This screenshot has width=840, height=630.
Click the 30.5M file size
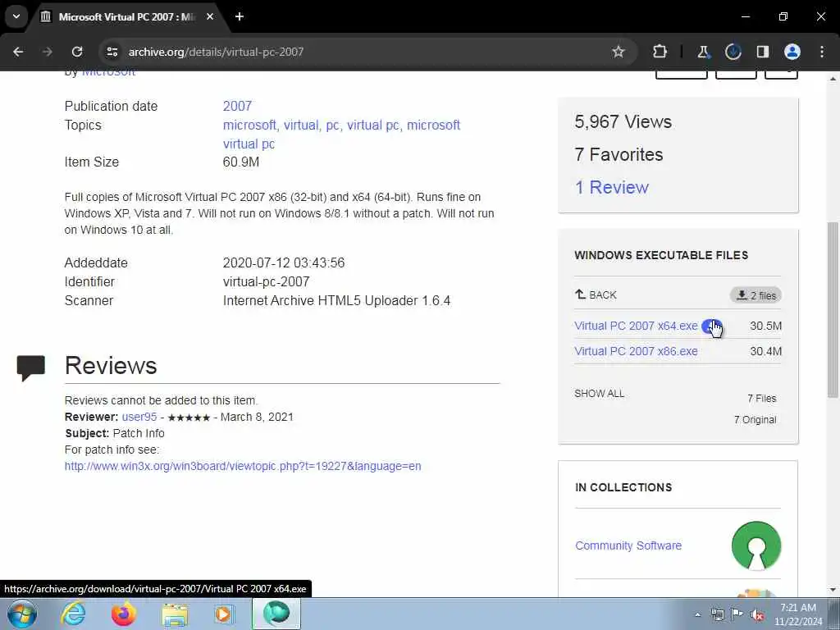[765, 326]
